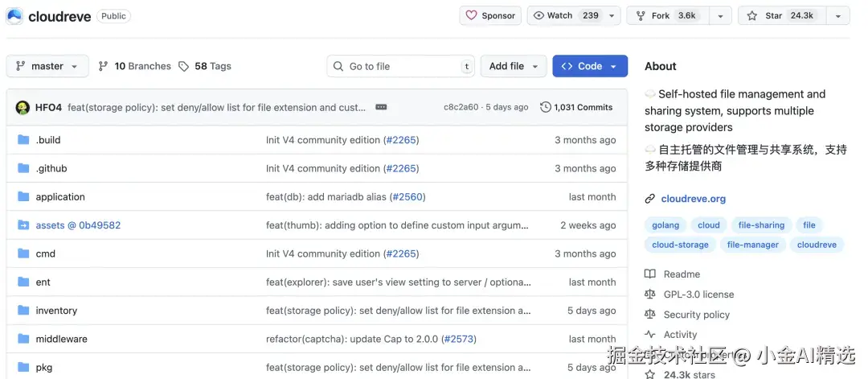Click the folder icon next to .build

tap(23, 140)
